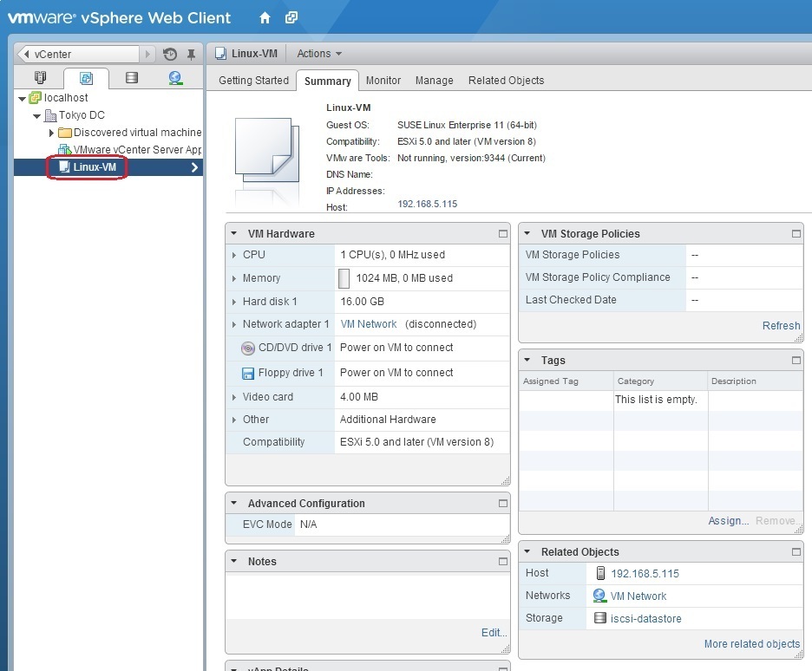Viewport: 812px width, 671px height.
Task: Click the Linux-VM icon in the title bar
Action: (220, 53)
